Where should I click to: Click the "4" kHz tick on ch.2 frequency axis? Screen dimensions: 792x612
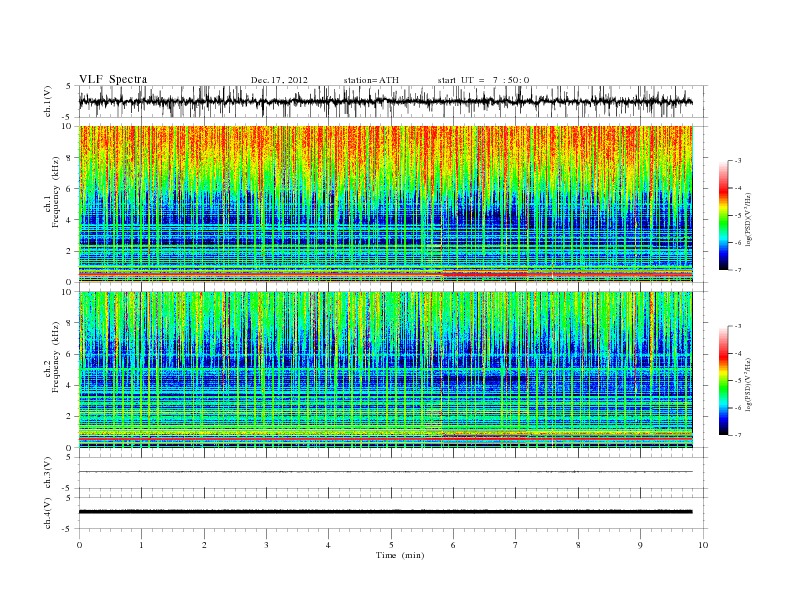coord(69,385)
